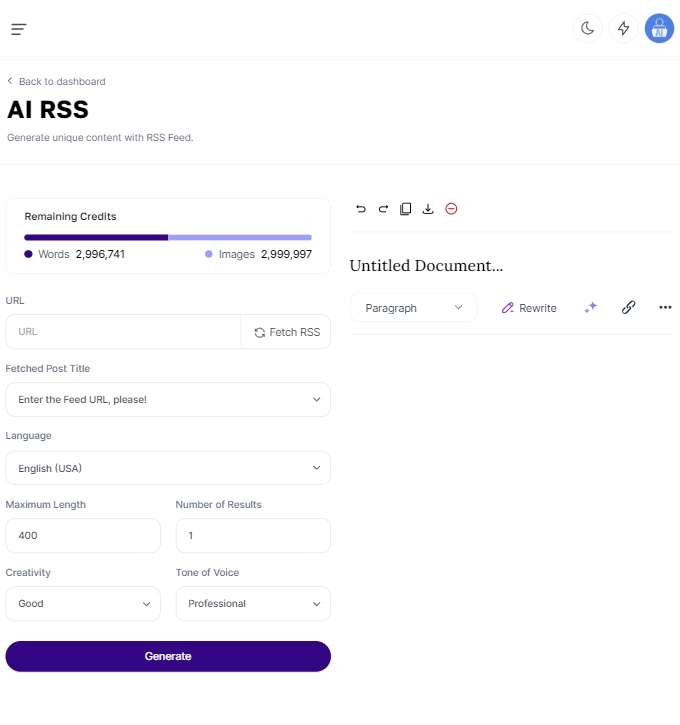Click the undo arrow in the editor toolbar
Image resolution: width=680 pixels, height=725 pixels.
coord(361,209)
